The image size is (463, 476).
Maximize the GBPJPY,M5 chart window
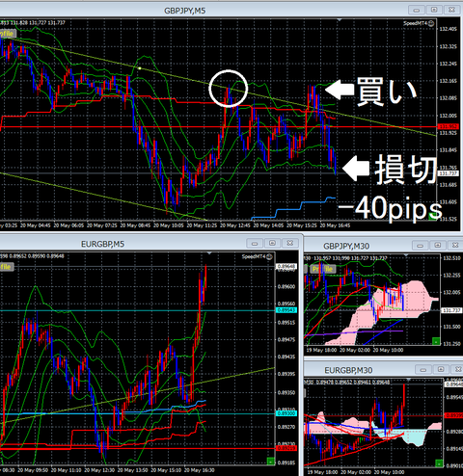click(x=434, y=10)
